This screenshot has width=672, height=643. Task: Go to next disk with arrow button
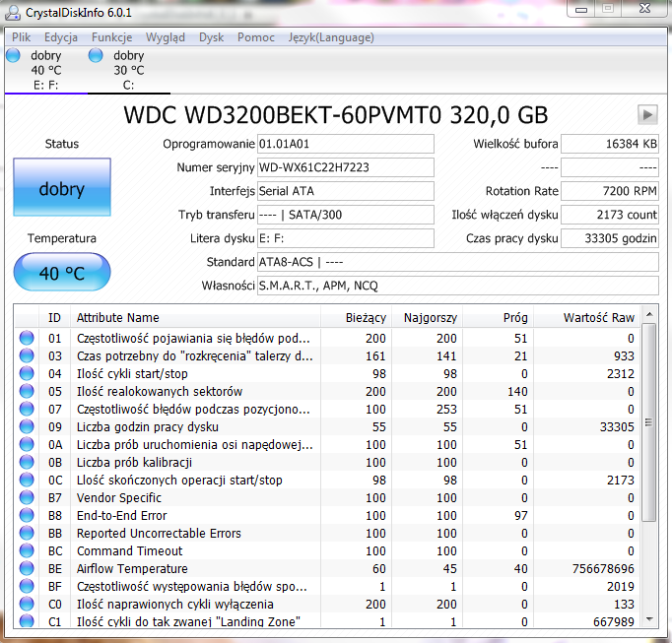pyautogui.click(x=647, y=115)
